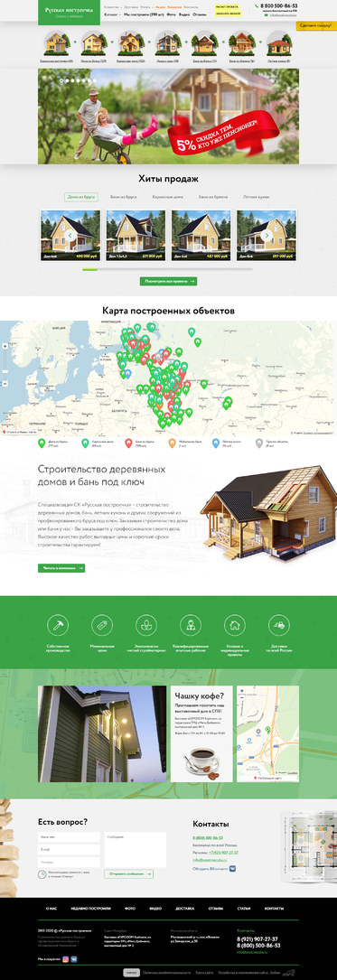This screenshot has height=980, width=337.
Task: Click the Сообщение text area
Action: coord(135,850)
